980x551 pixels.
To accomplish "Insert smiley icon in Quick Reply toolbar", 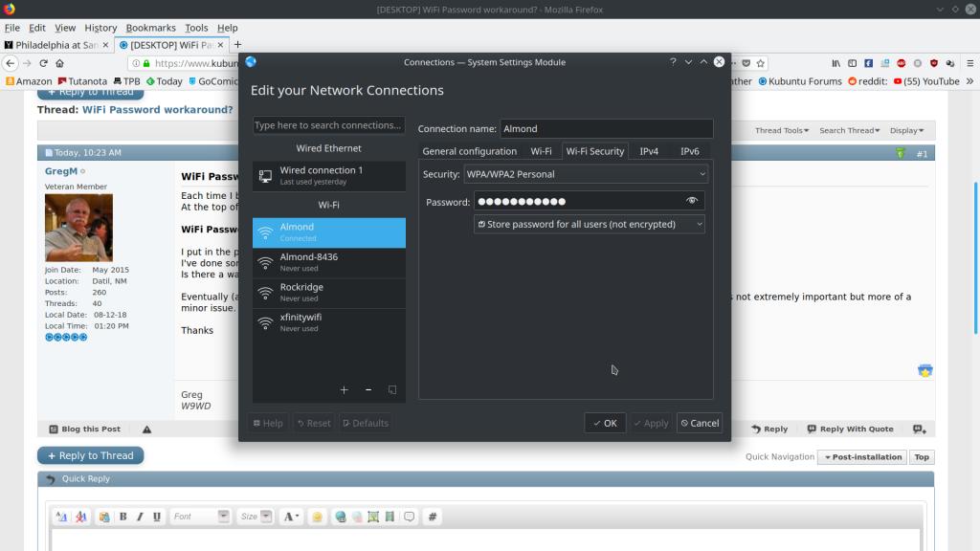I will point(317,517).
